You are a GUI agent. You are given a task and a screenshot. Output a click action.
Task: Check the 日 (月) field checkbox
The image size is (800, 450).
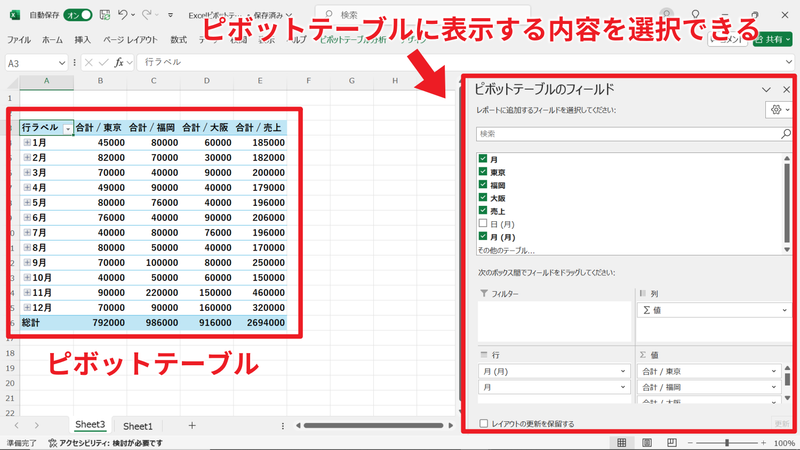point(483,223)
